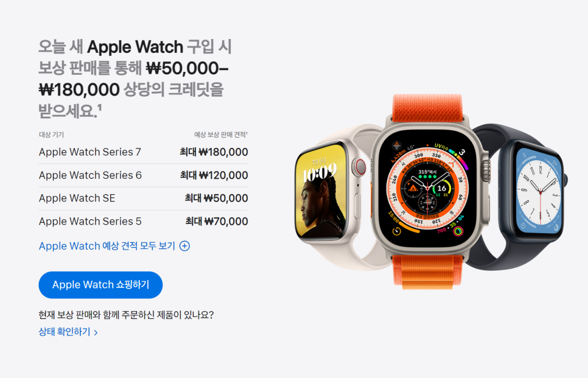Click the 예상 보상 판매 견적 column header
This screenshot has width=588, height=378.
221,135
